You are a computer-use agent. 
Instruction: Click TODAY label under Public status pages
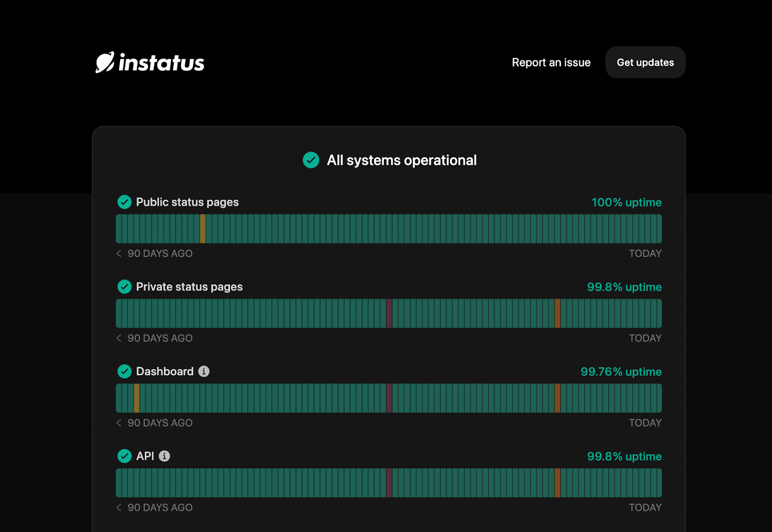coord(645,254)
